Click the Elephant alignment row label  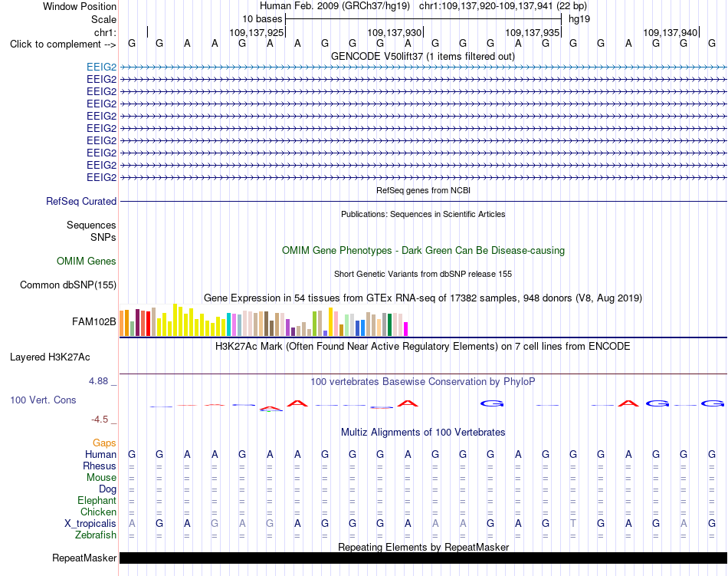(97, 500)
